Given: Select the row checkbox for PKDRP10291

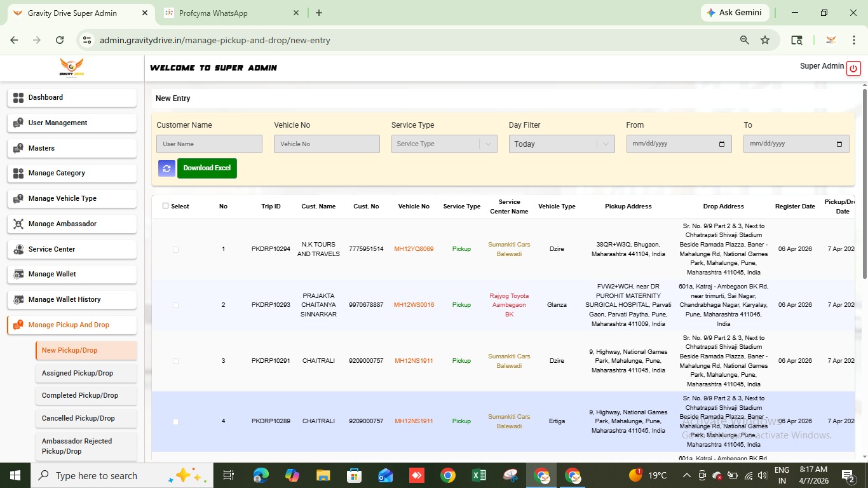Looking at the screenshot, I should pyautogui.click(x=176, y=361).
